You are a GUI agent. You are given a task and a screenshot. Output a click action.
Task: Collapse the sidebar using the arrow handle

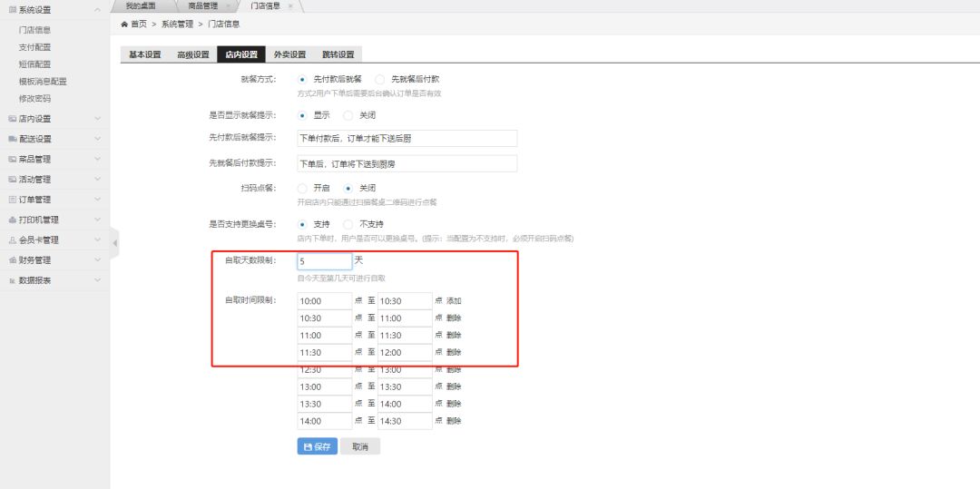[x=114, y=242]
